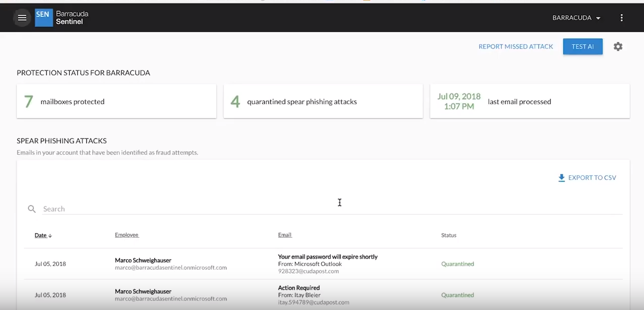
Task: Open the three-dot options menu
Action: pos(621,17)
